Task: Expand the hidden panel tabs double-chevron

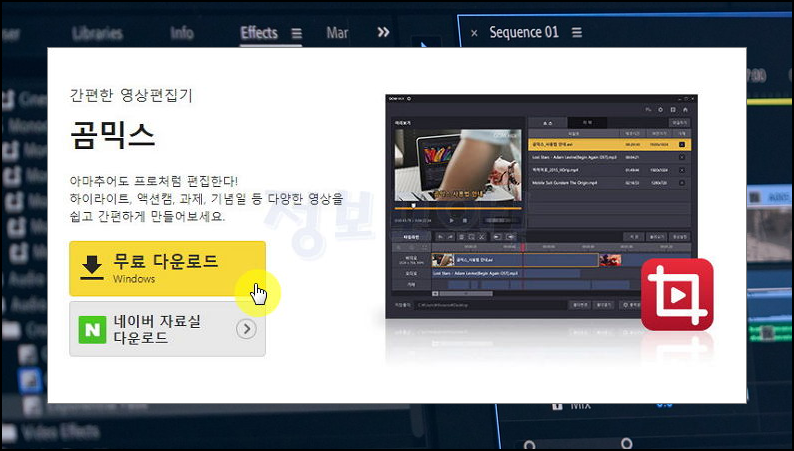Action: pos(383,32)
